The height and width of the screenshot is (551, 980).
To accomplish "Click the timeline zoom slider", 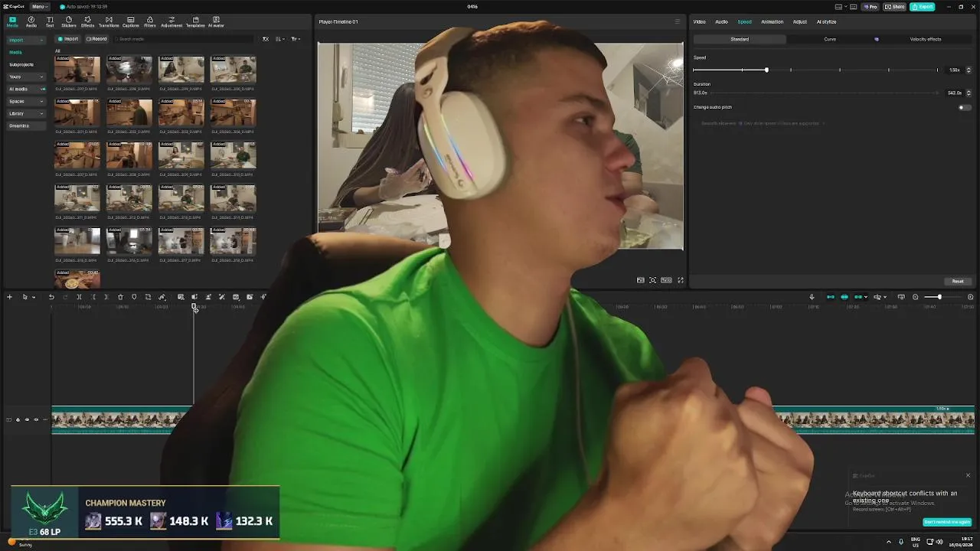I will tap(939, 297).
